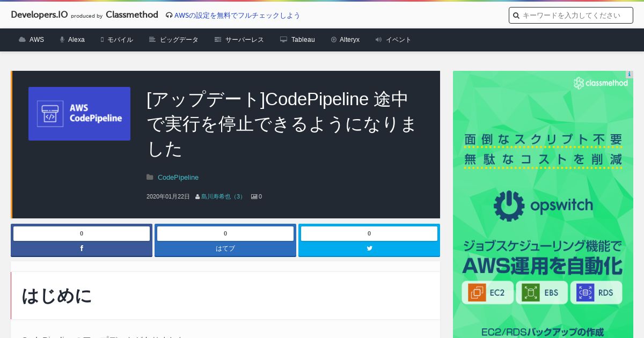
Task: Click the classmethod logo in the ad banner
Action: point(601,83)
